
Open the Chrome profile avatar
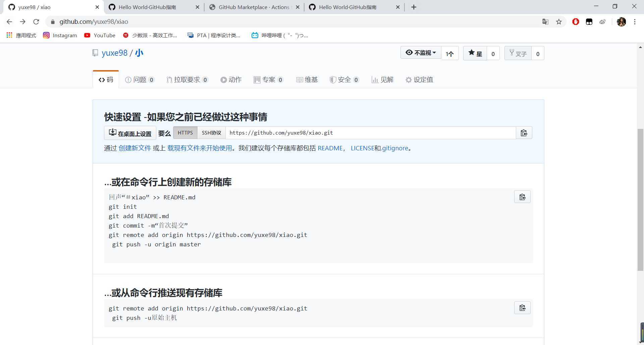tap(621, 22)
